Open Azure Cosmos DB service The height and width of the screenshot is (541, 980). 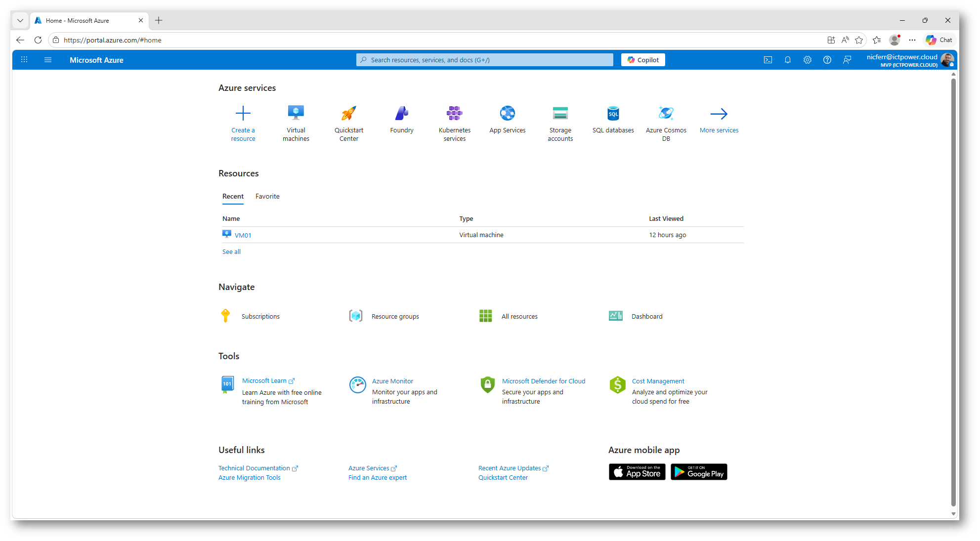pyautogui.click(x=666, y=114)
